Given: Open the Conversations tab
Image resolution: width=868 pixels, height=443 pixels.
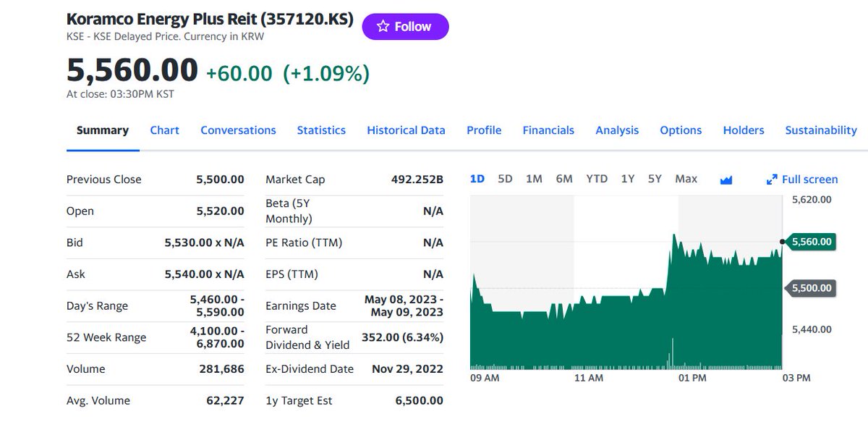Looking at the screenshot, I should click(238, 130).
